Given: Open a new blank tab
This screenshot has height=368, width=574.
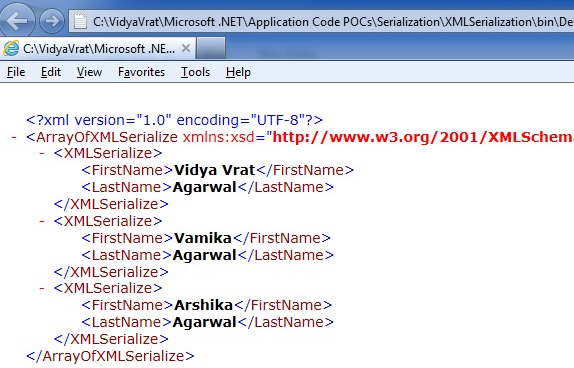Looking at the screenshot, I should (210, 48).
